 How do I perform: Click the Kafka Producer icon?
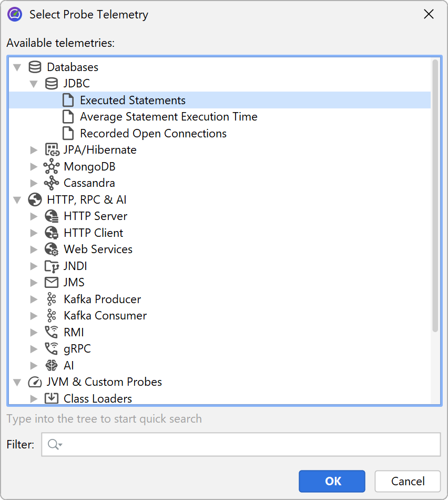point(52,299)
